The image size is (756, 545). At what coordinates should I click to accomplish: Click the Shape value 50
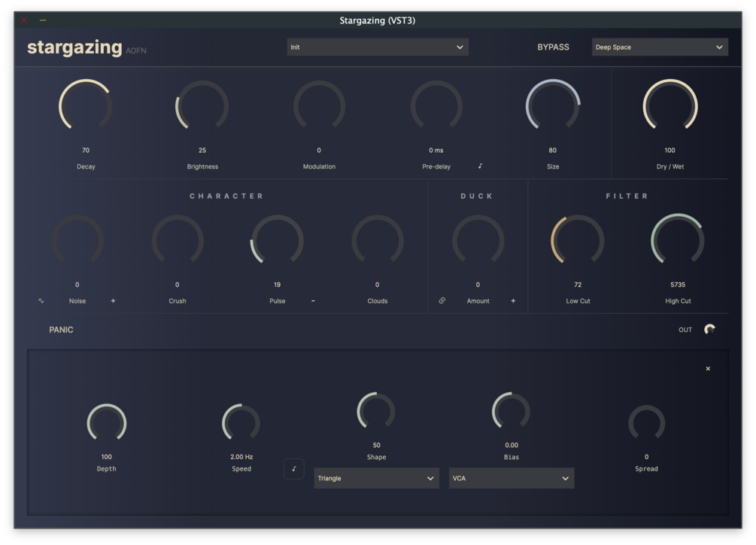coord(377,445)
